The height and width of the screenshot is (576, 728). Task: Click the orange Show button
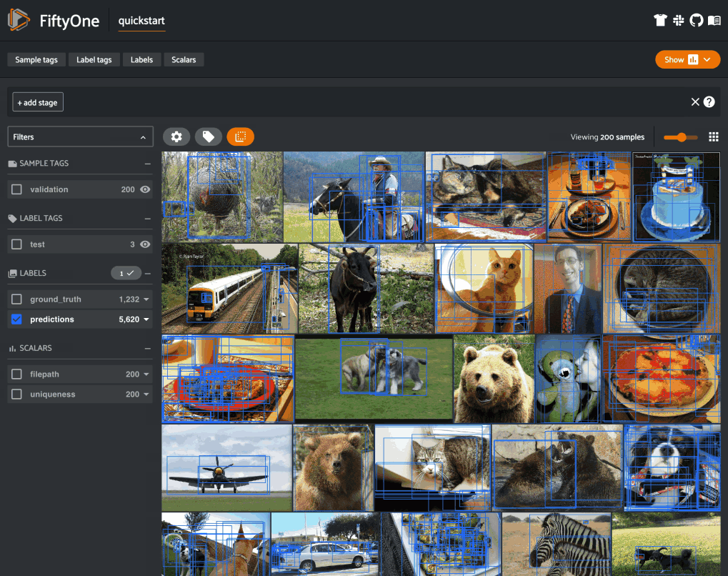[687, 59]
